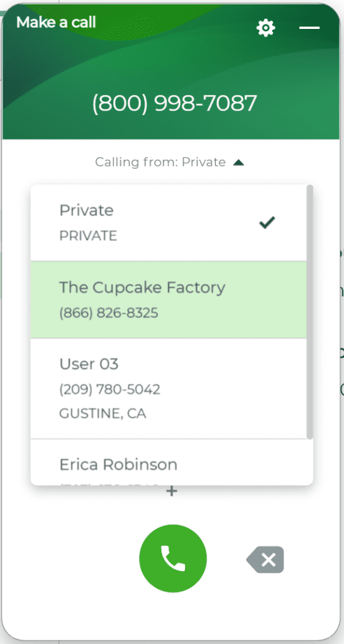The width and height of the screenshot is (344, 644).
Task: Minimize the Make a call dialer
Action: [309, 28]
